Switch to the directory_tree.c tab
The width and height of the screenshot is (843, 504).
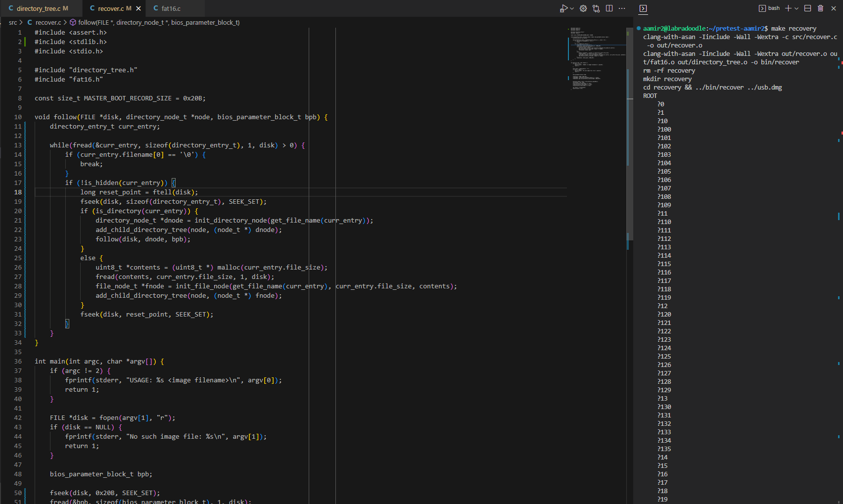(x=39, y=8)
